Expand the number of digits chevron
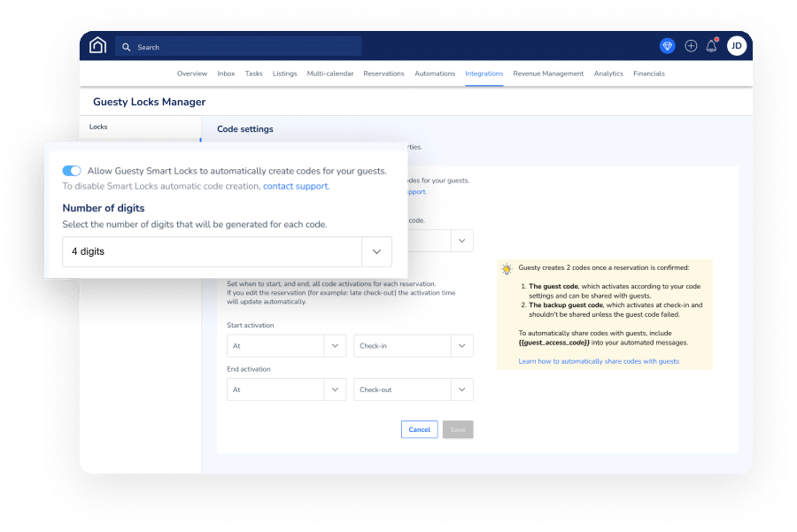The width and height of the screenshot is (797, 532). point(376,251)
